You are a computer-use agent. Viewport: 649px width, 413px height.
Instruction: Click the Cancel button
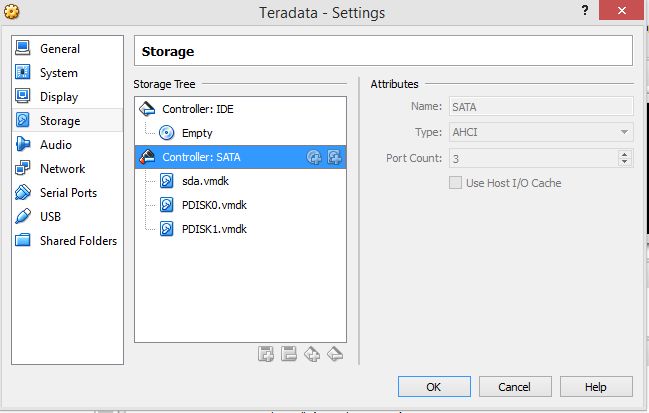[x=515, y=387]
